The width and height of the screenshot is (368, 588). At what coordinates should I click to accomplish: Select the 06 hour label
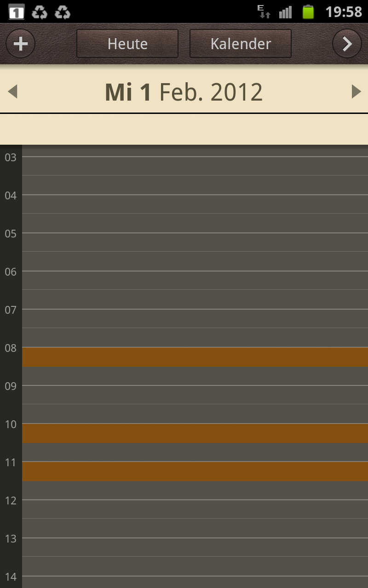11,272
